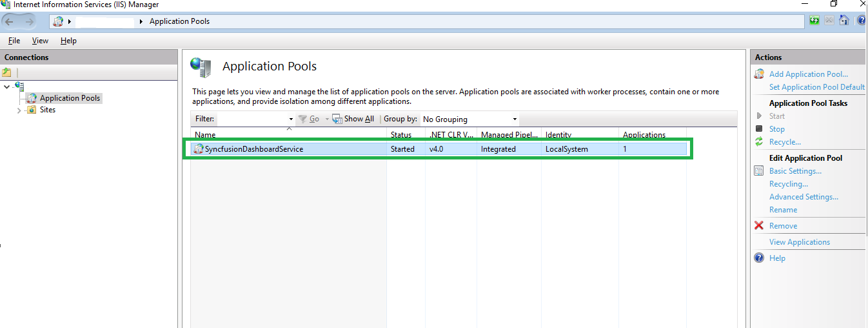Select the SyncfusionDashboardService row name
This screenshot has height=328, width=868.
[x=254, y=149]
